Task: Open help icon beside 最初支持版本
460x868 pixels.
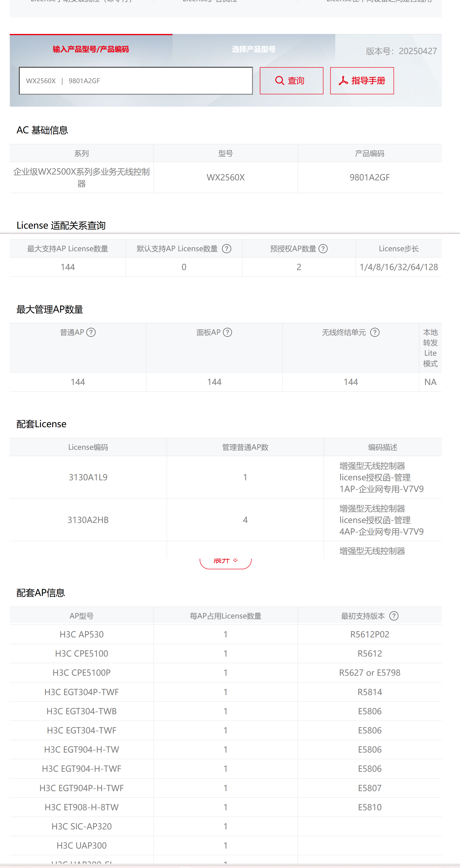Action: click(394, 616)
